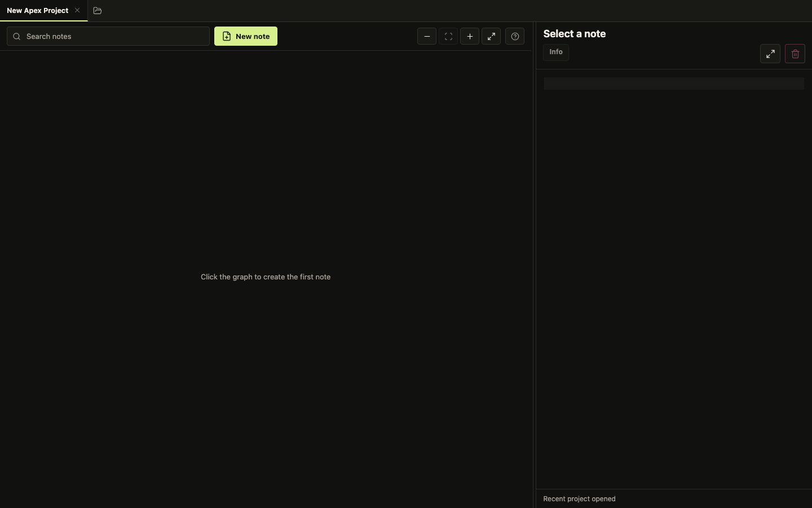Open the folder icon beside the tab
This screenshot has height=508, width=812.
coord(98,10)
